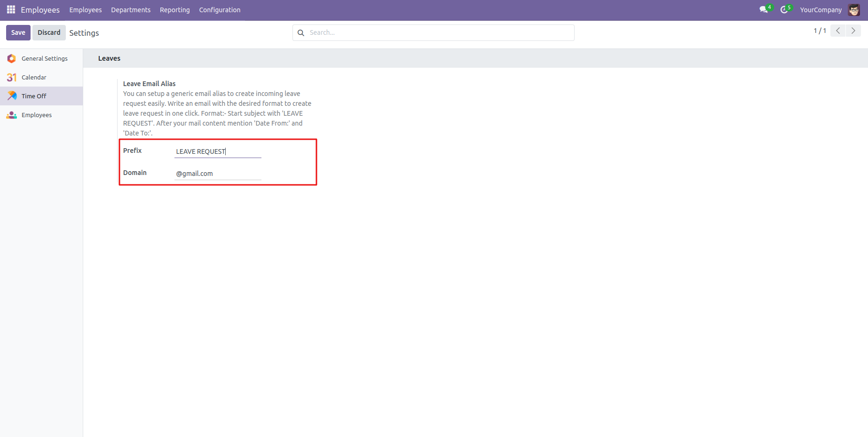This screenshot has width=868, height=437.
Task: Click the Employees people icon in sidebar
Action: (x=12, y=115)
